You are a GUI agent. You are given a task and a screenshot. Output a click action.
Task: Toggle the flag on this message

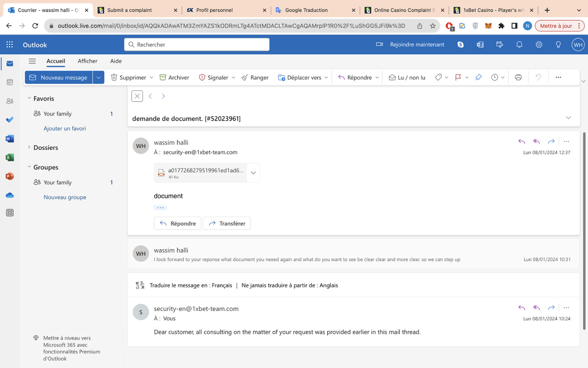[458, 77]
